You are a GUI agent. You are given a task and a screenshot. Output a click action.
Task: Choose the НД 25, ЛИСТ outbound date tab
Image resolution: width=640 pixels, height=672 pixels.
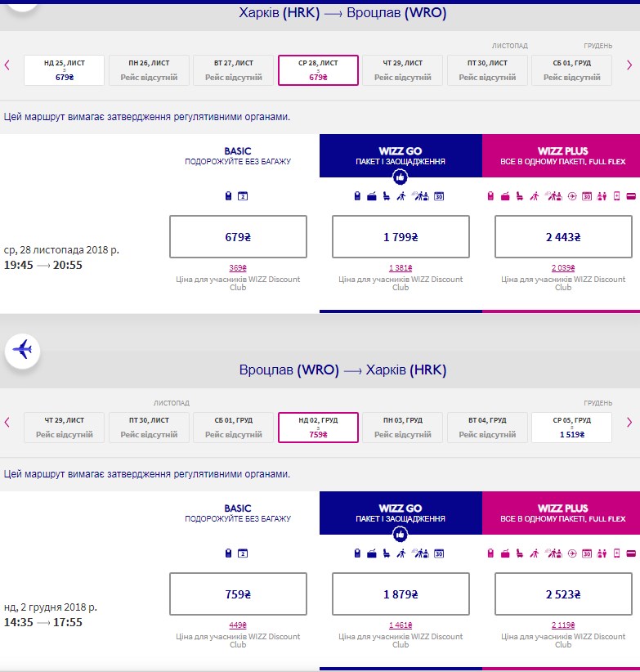(x=65, y=69)
